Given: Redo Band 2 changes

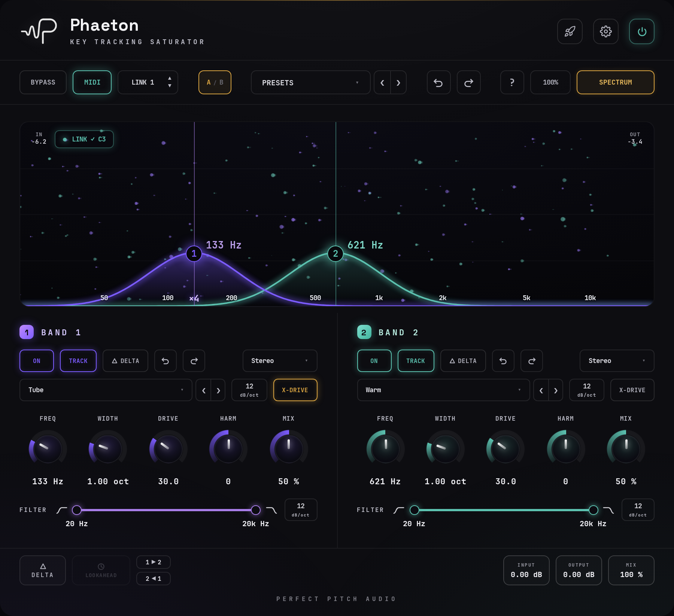Looking at the screenshot, I should 532,361.
